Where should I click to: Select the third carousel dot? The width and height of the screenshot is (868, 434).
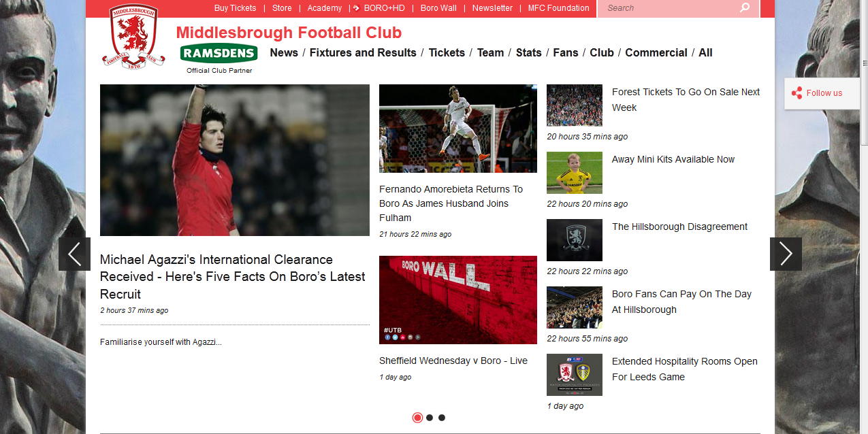pyautogui.click(x=442, y=418)
